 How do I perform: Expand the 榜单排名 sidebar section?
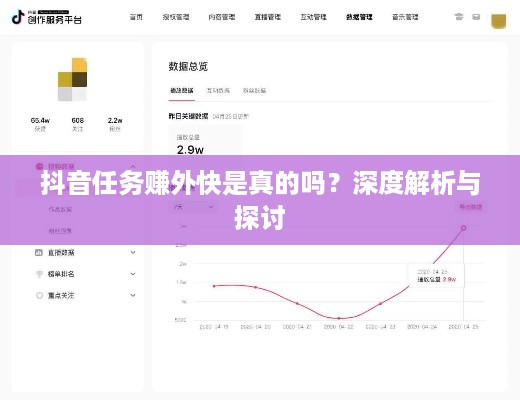click(133, 274)
